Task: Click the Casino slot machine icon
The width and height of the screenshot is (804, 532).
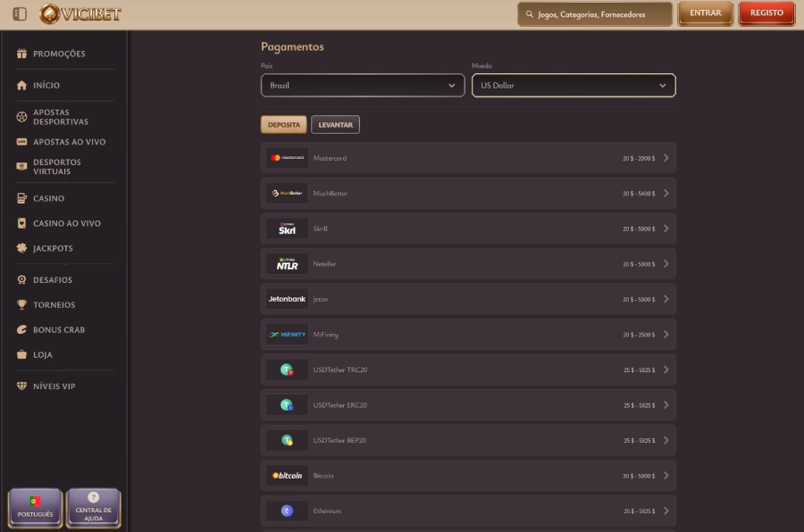Action: point(21,198)
